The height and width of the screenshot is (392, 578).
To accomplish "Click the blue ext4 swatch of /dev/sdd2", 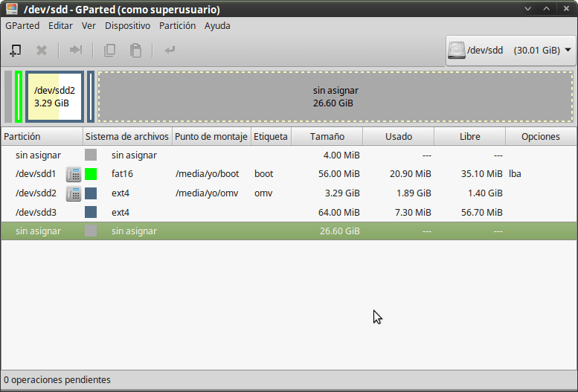I will 91,193.
